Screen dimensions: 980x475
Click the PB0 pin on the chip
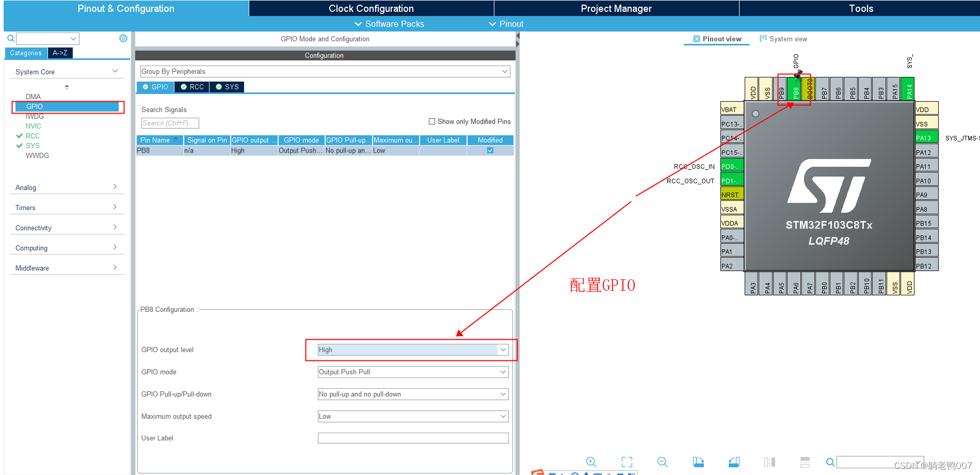coord(823,284)
